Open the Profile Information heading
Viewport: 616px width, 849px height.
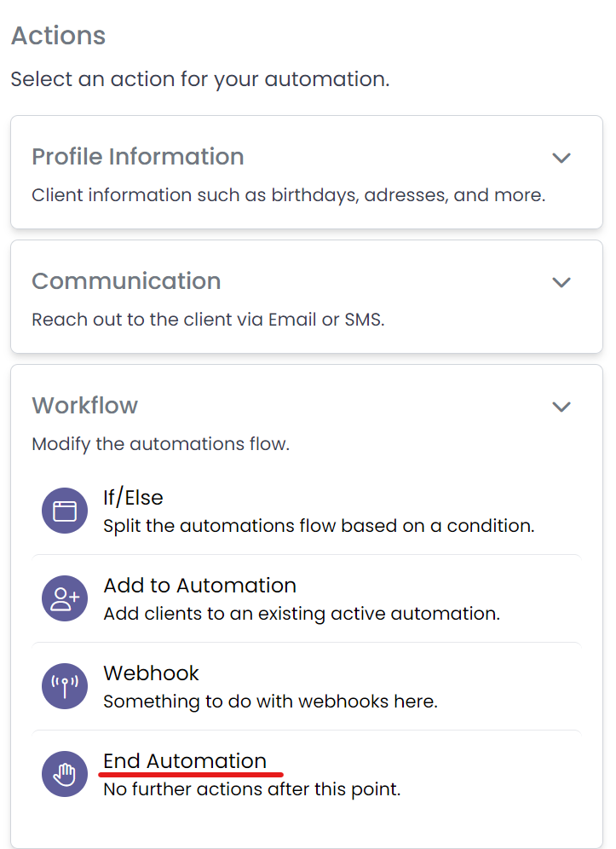[x=137, y=157]
